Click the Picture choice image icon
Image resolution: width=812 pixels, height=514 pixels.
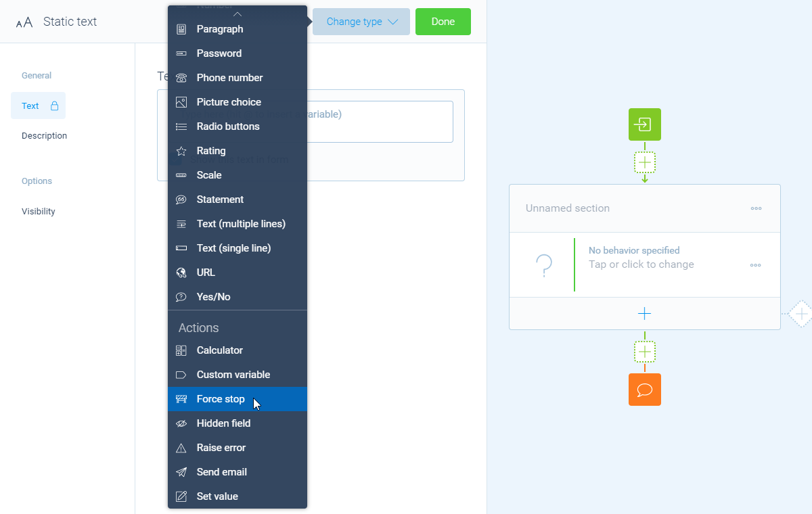tap(181, 102)
